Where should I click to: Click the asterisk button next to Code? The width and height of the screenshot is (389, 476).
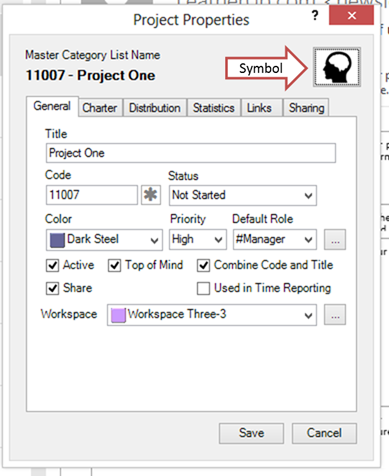151,195
